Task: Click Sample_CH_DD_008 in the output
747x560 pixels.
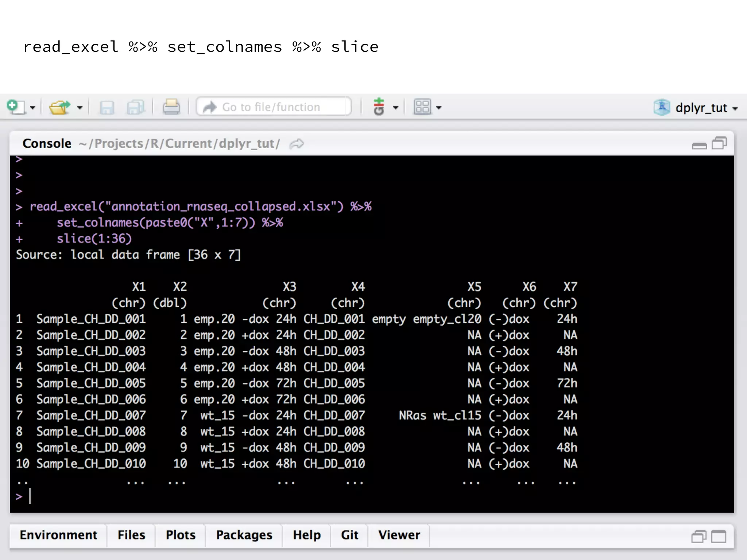Action: (91, 431)
